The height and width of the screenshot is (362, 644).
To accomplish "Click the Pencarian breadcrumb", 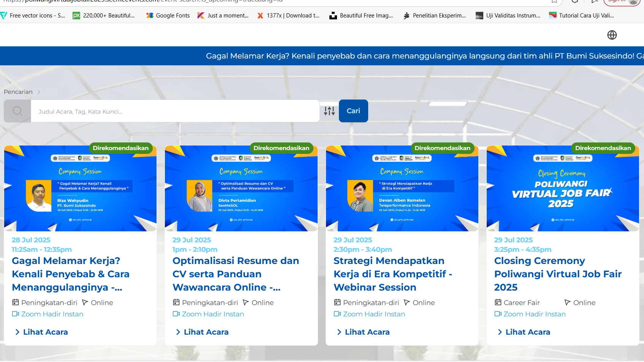I will (18, 92).
